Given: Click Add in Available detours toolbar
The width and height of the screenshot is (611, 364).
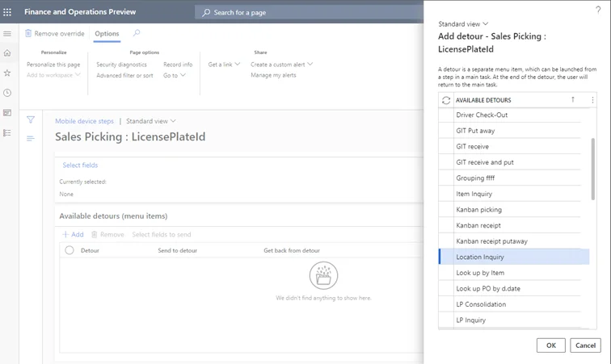Looking at the screenshot, I should tap(73, 234).
